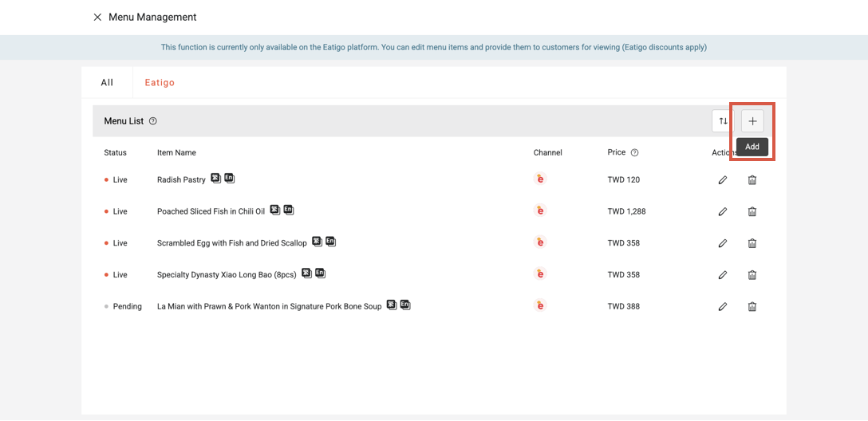This screenshot has height=421, width=868.
Task: Edit Scrambled Egg with Fish item
Action: 723,243
